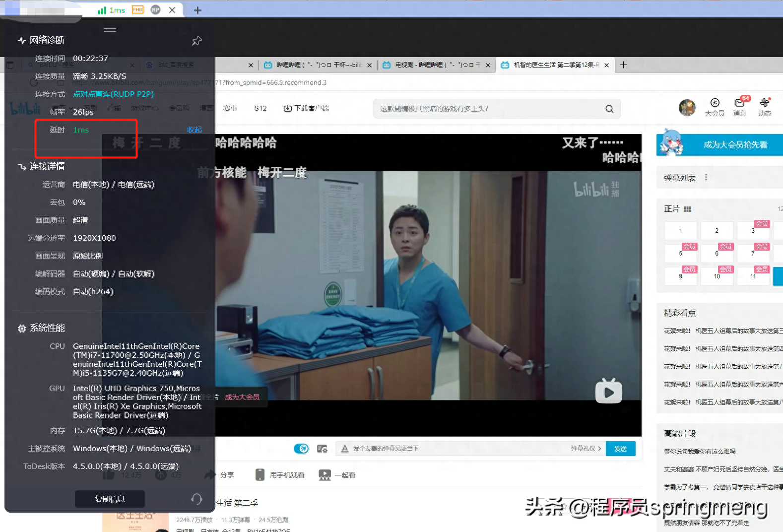
Task: Select episode 2 in the 正片 list
Action: tap(717, 231)
